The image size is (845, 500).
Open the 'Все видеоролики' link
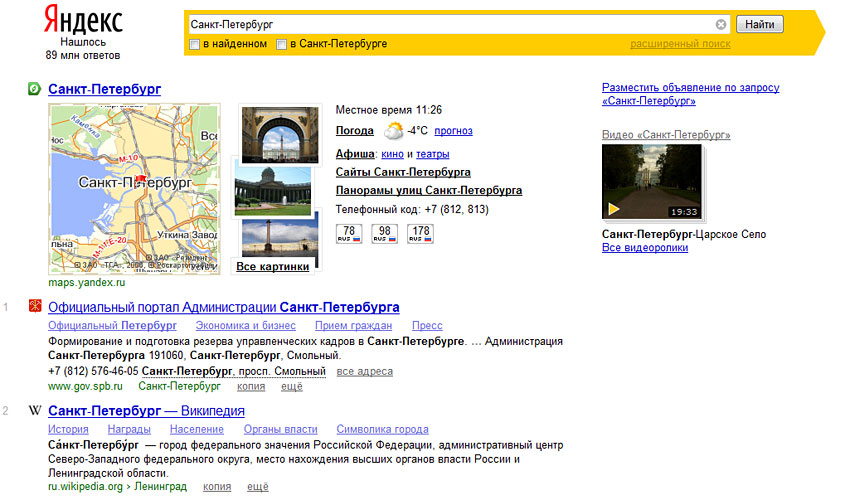point(645,248)
